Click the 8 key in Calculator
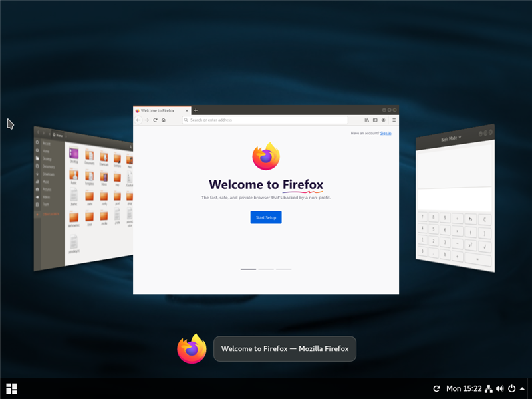532x399 pixels. pyautogui.click(x=434, y=217)
